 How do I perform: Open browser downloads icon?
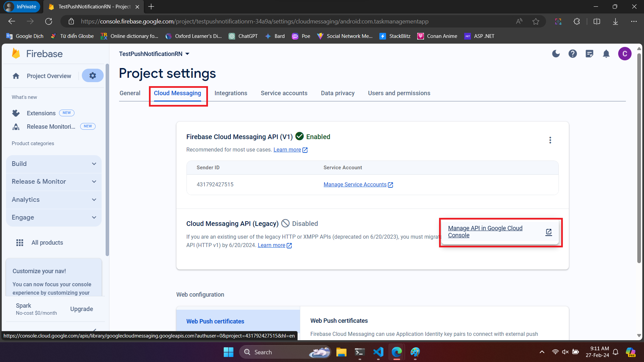tap(615, 21)
